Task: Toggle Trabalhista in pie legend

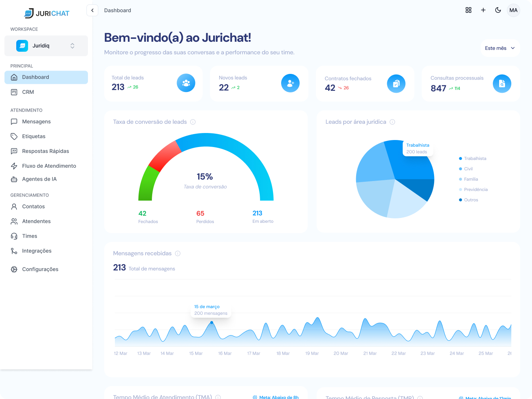Action: pos(473,158)
